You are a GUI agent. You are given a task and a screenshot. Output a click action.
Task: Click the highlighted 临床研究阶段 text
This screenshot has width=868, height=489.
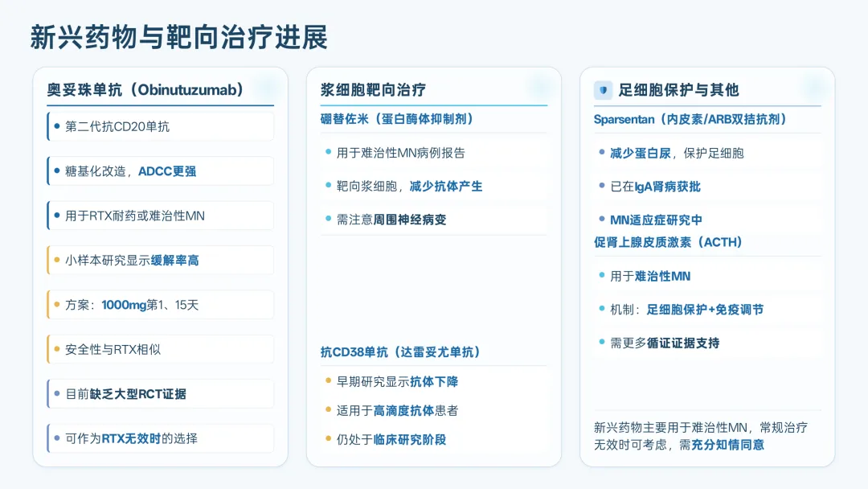(410, 440)
